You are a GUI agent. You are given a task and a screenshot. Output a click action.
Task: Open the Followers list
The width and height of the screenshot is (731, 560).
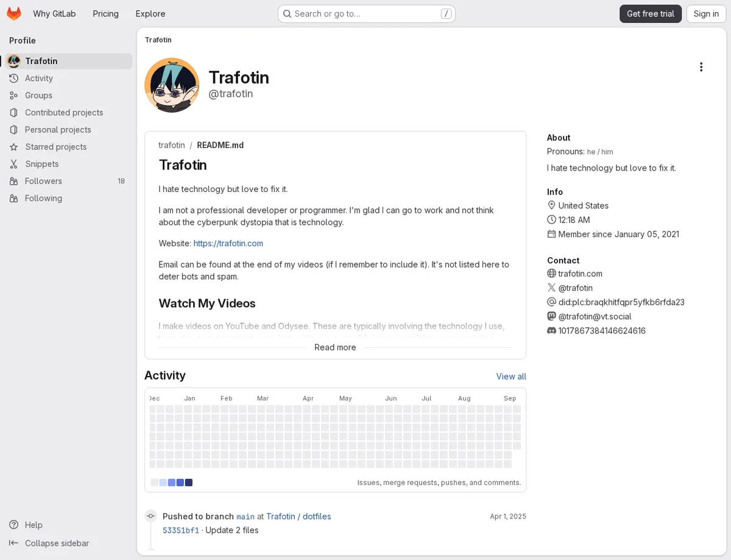(x=68, y=181)
